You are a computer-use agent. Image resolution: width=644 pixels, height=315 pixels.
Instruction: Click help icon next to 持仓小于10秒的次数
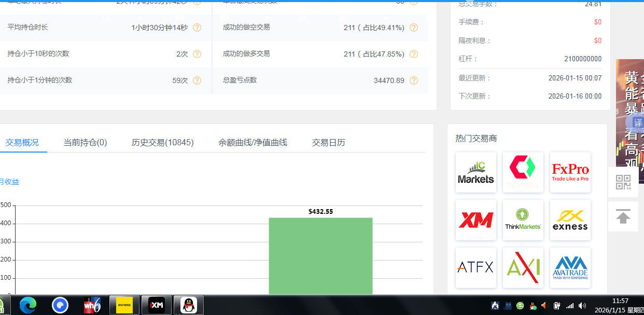197,54
